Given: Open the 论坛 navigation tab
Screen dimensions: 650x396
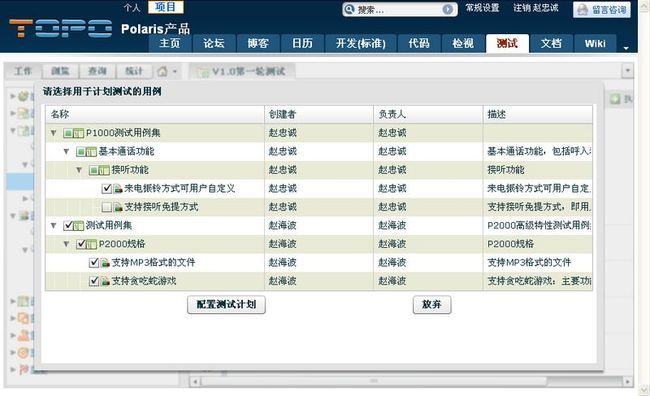Looking at the screenshot, I should click(x=214, y=43).
